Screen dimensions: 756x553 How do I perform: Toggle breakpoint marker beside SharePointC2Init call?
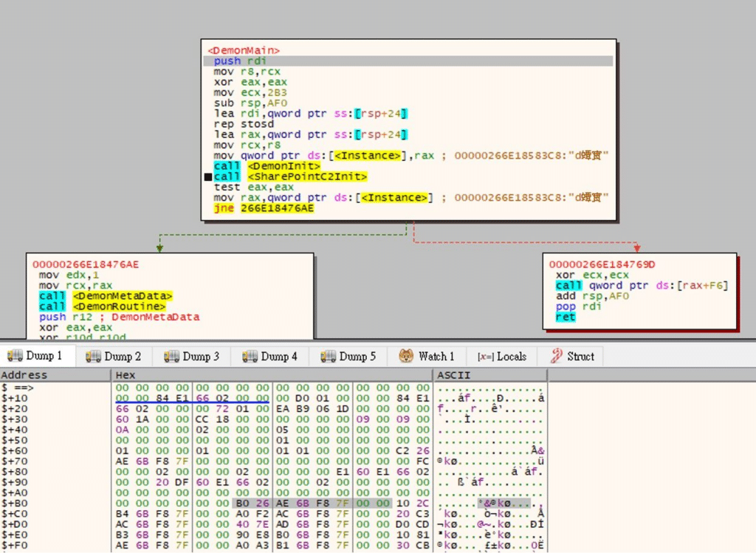click(207, 177)
